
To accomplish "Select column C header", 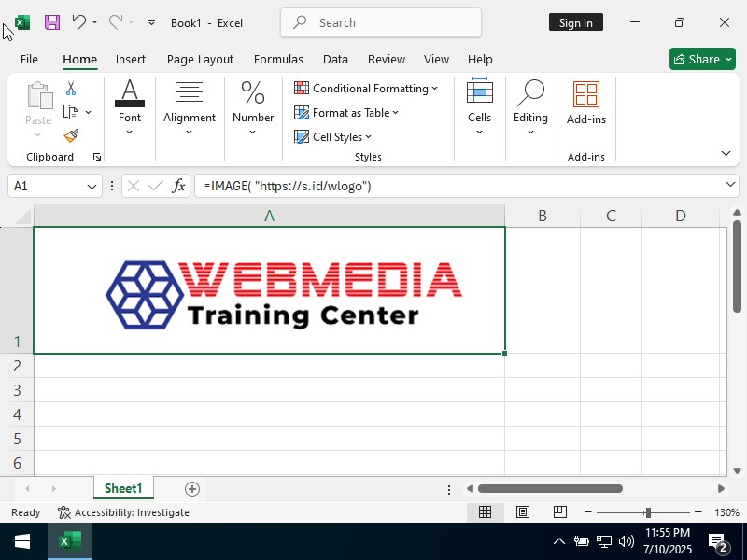I will (611, 216).
